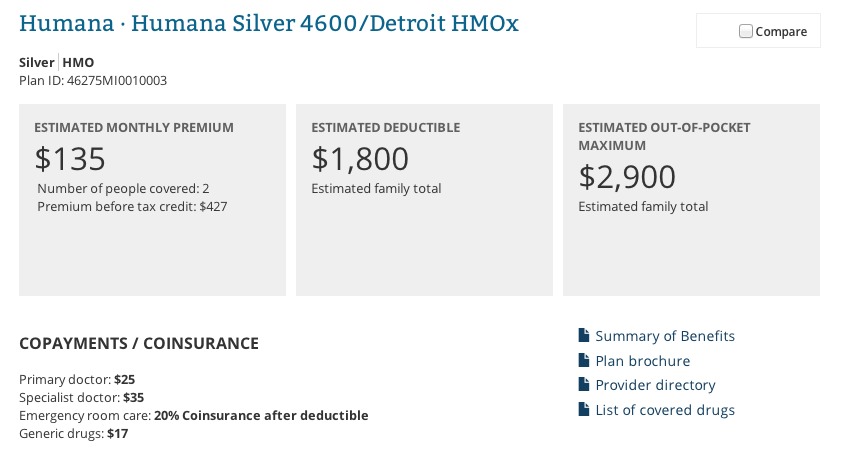
Task: Open the Summary of Benefits link
Action: (665, 336)
